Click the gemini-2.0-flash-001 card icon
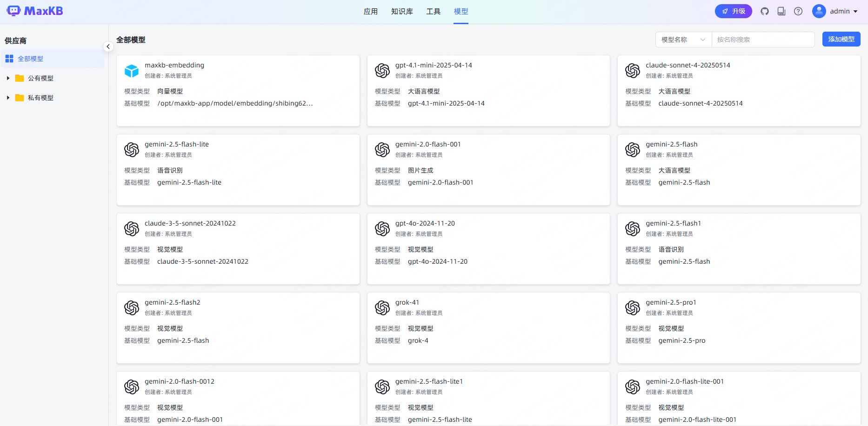Image resolution: width=868 pixels, height=426 pixels. click(x=382, y=150)
